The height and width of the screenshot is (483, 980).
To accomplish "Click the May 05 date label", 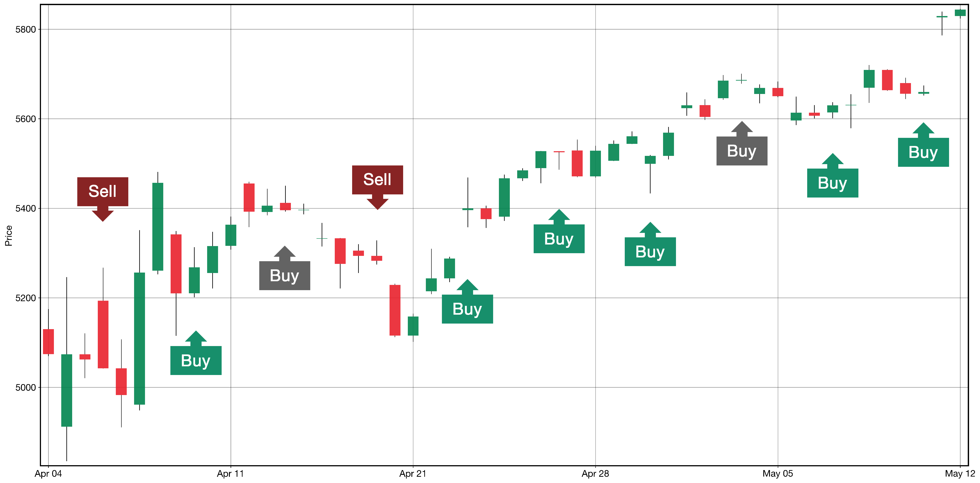I will coord(778,474).
